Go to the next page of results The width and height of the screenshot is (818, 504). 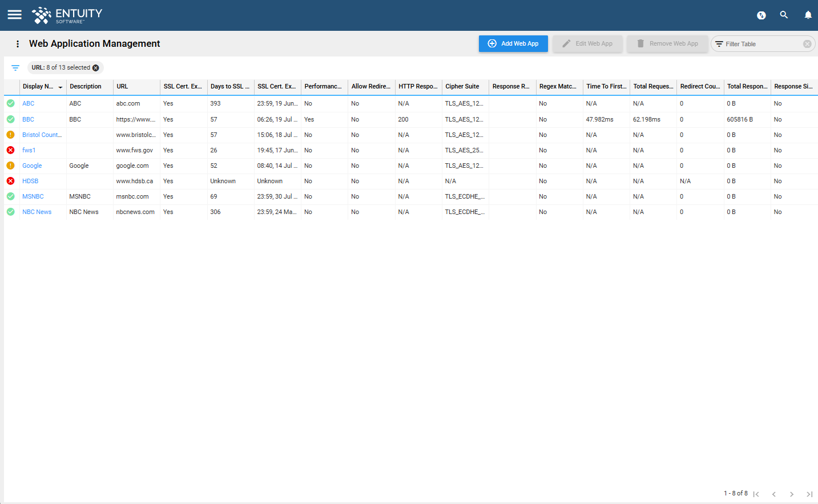[792, 494]
